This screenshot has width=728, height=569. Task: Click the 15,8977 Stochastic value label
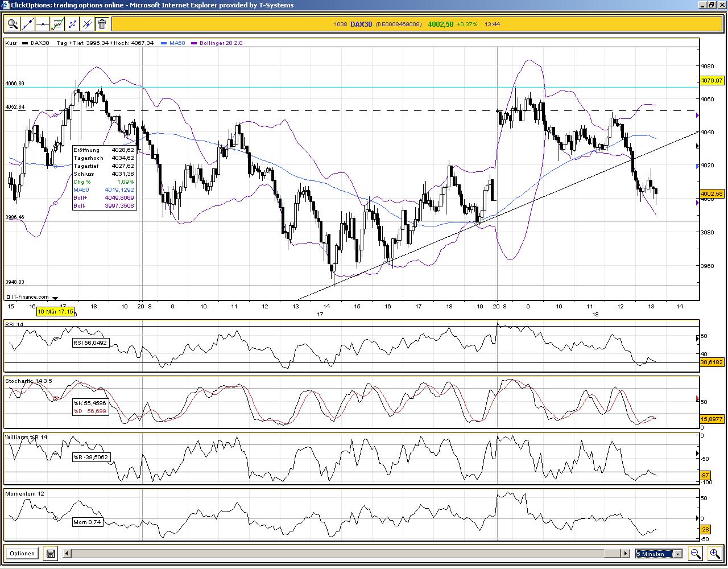click(x=712, y=419)
